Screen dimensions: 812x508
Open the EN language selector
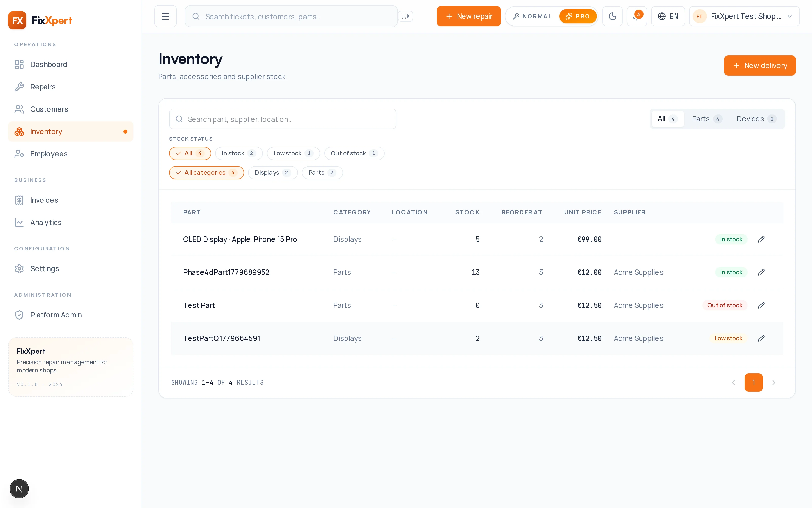668,16
